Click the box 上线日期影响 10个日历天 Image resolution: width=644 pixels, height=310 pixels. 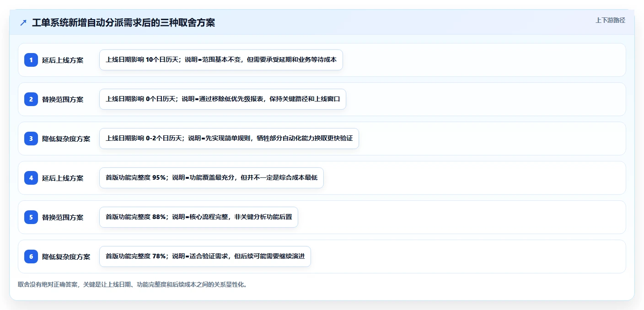pyautogui.click(x=221, y=60)
